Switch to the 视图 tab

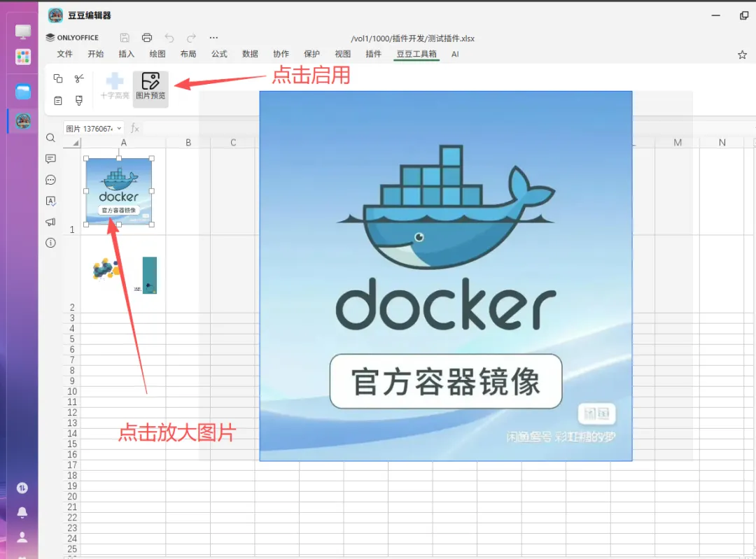click(x=342, y=54)
